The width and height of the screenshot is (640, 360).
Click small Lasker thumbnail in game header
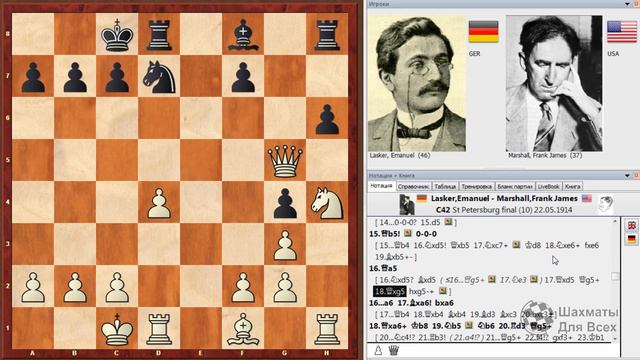[x=407, y=204]
